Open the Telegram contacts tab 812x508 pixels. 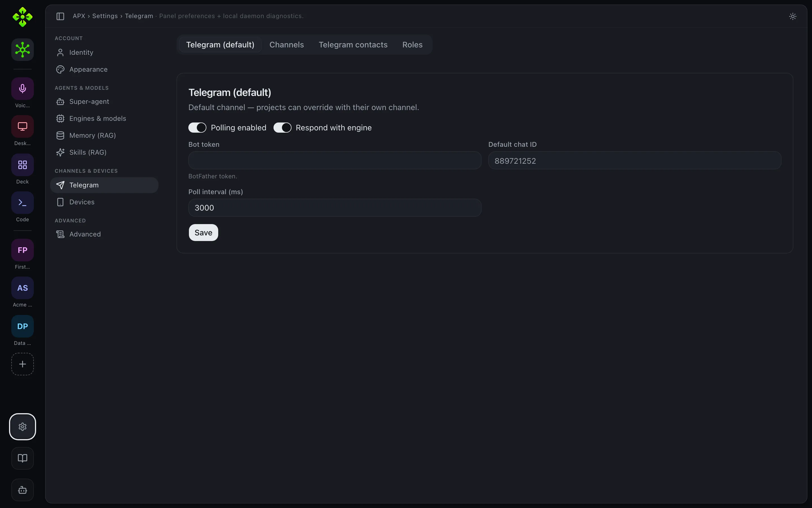[353, 45]
